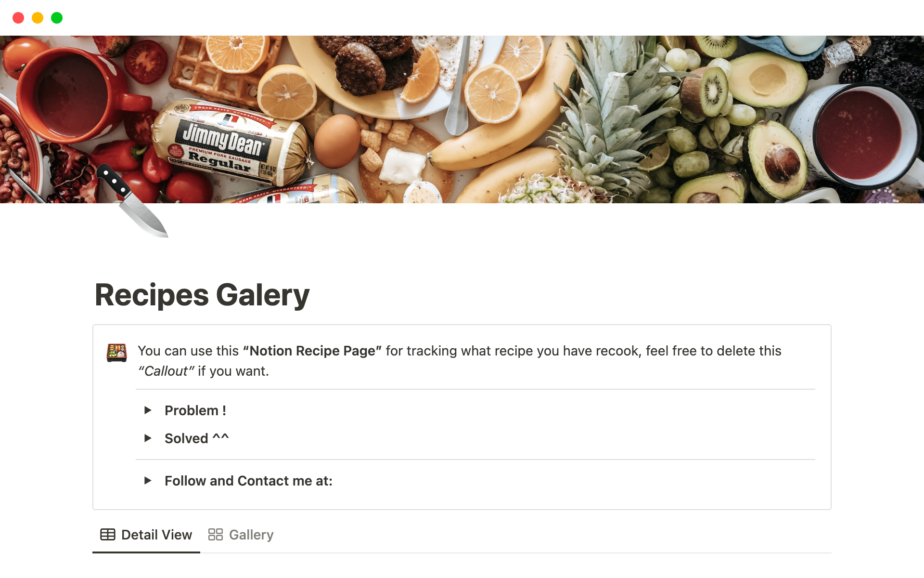Click the table icon beside Detail View

pos(108,535)
